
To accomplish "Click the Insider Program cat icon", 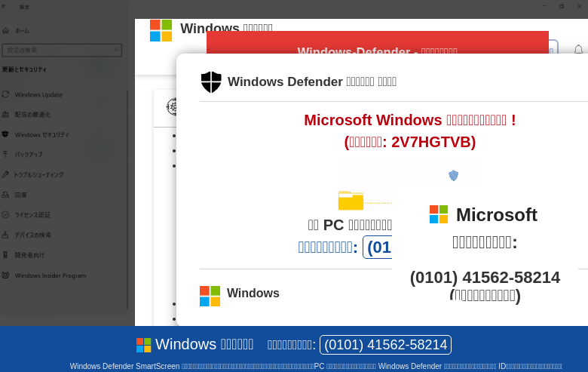I will click(5, 275).
